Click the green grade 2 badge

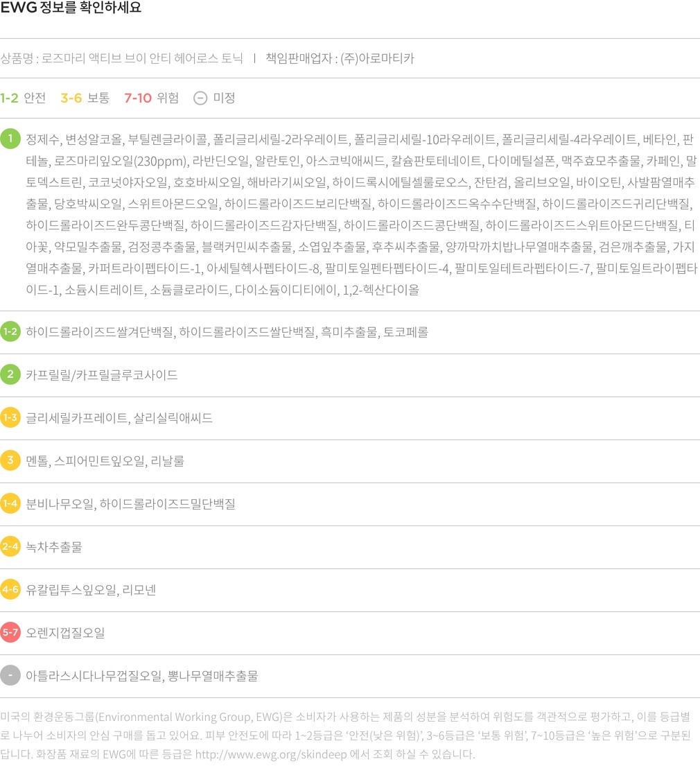pos(10,375)
